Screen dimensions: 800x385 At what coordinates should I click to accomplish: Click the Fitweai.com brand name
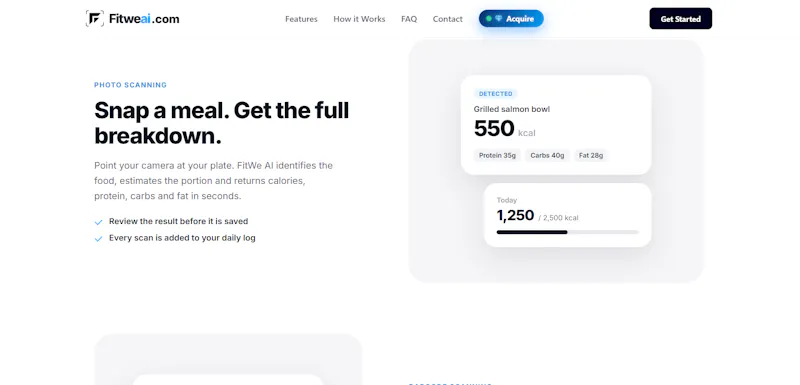tap(144, 19)
